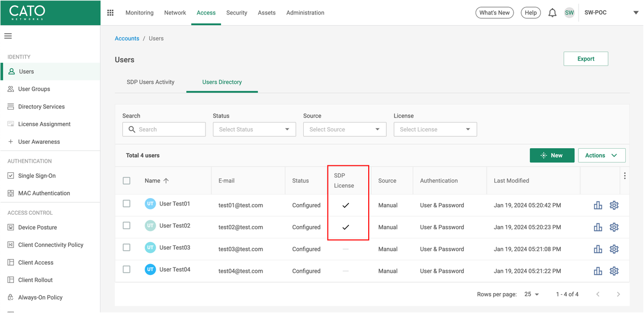Open the apps grid launcher icon
This screenshot has width=644, height=313.
(111, 12)
